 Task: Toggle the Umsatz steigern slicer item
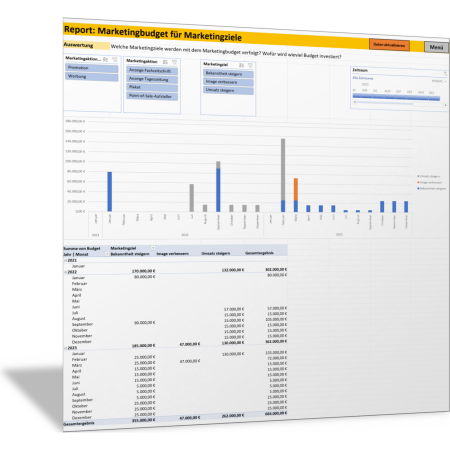point(228,90)
